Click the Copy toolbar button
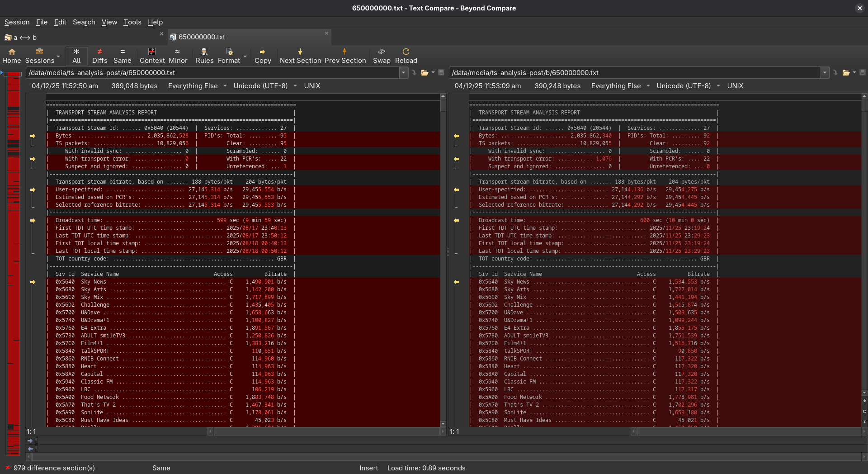Viewport: 868px width, 474px height. [x=263, y=56]
